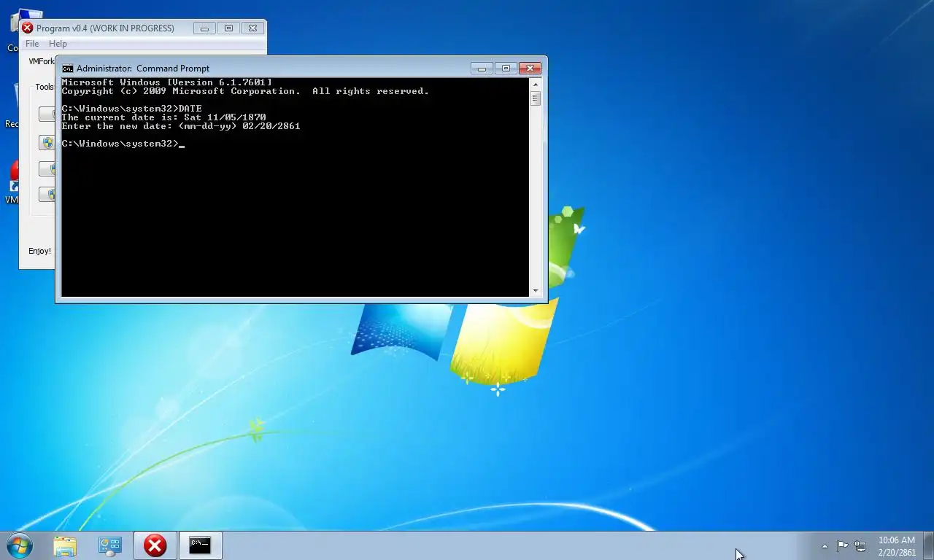
Task: Select the Command Prompt taskbar button
Action: [x=200, y=545]
